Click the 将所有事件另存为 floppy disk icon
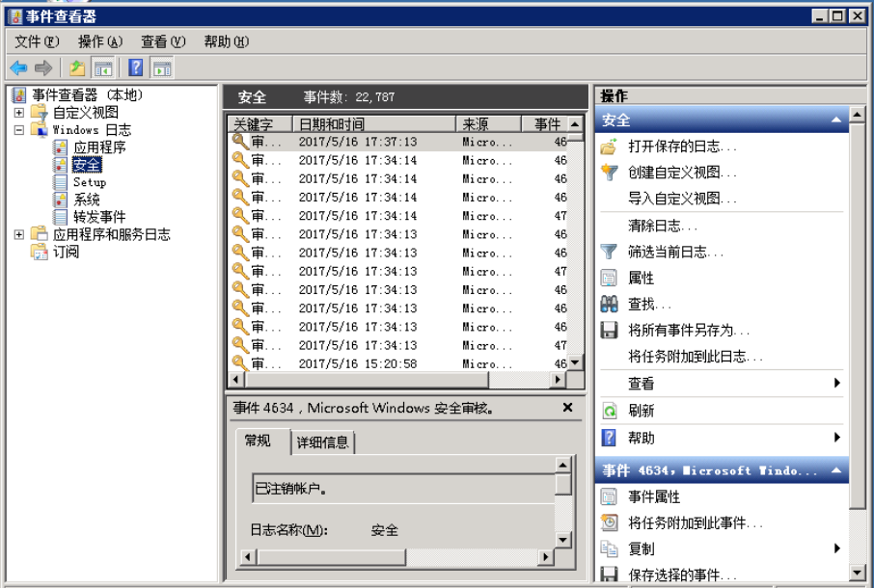874x588 pixels. coord(609,330)
